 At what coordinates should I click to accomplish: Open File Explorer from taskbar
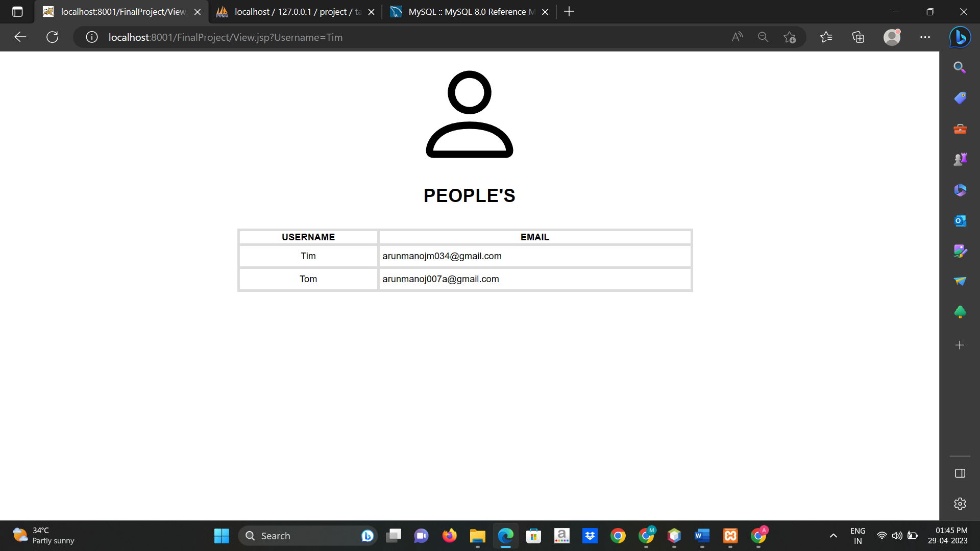[477, 536]
